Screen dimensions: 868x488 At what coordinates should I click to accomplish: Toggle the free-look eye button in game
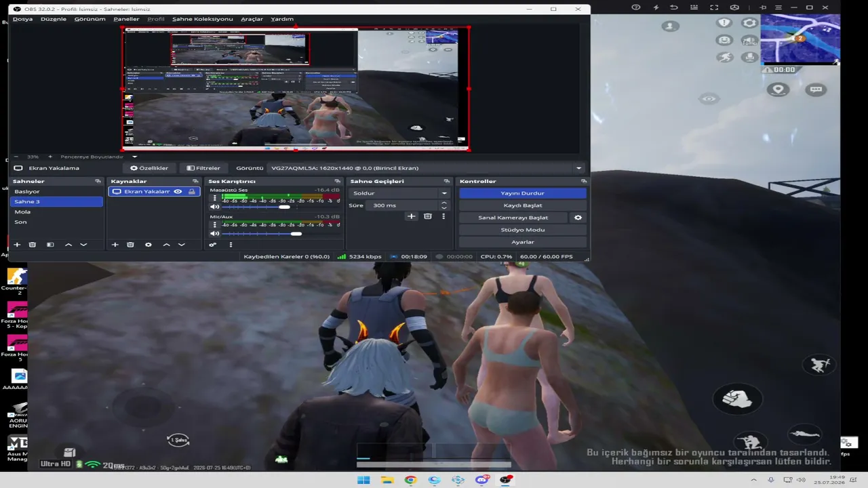(x=709, y=99)
